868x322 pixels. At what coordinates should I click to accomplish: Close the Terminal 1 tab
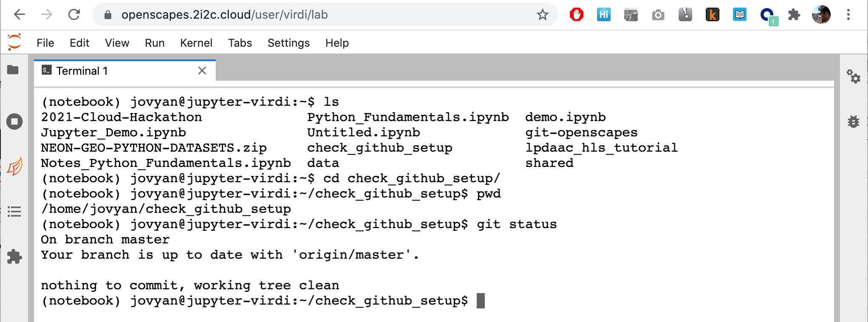(202, 71)
